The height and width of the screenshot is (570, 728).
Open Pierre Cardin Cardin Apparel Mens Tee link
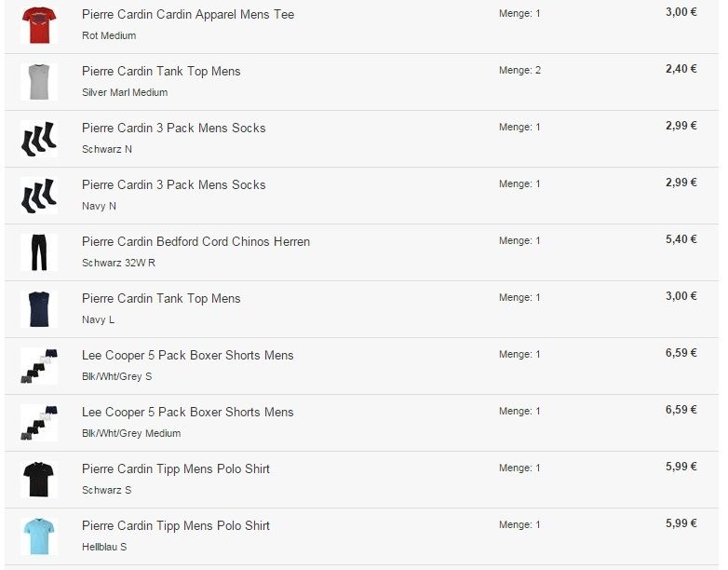pyautogui.click(x=187, y=15)
